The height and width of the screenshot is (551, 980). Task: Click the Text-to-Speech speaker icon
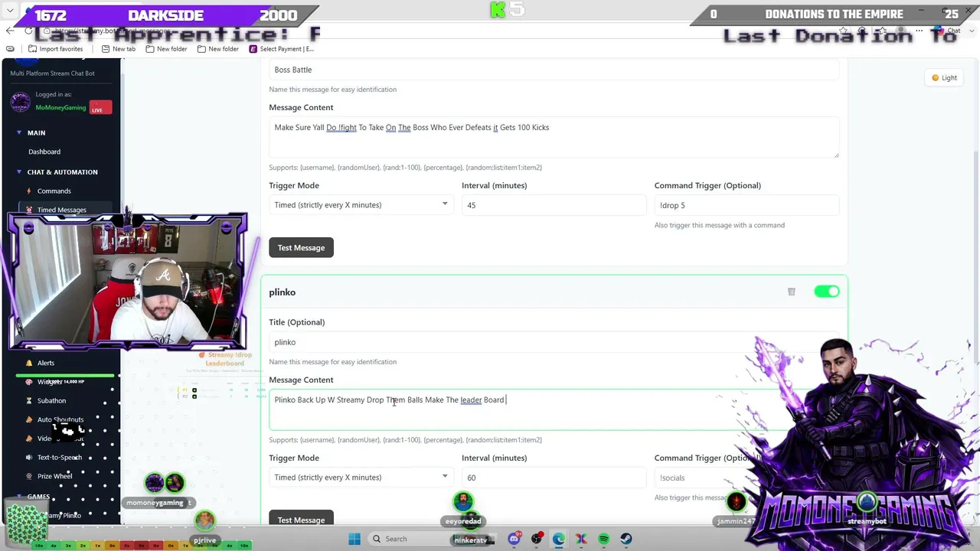point(29,458)
